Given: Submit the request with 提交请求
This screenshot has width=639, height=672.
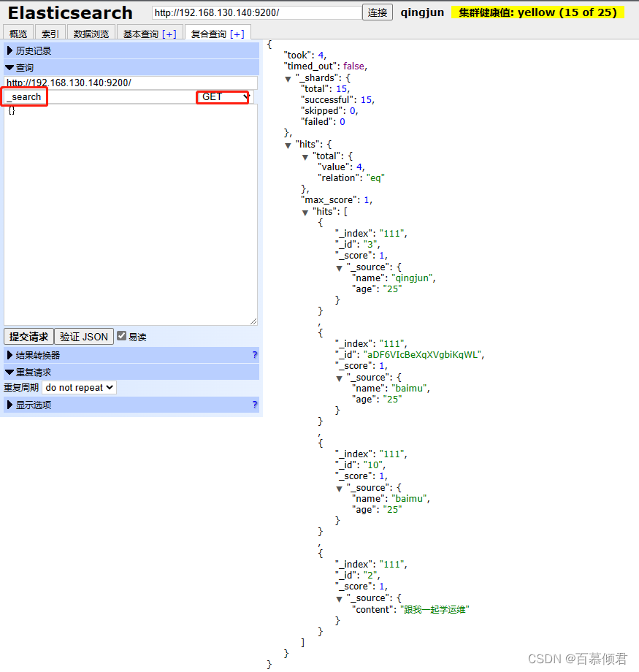Looking at the screenshot, I should [28, 337].
